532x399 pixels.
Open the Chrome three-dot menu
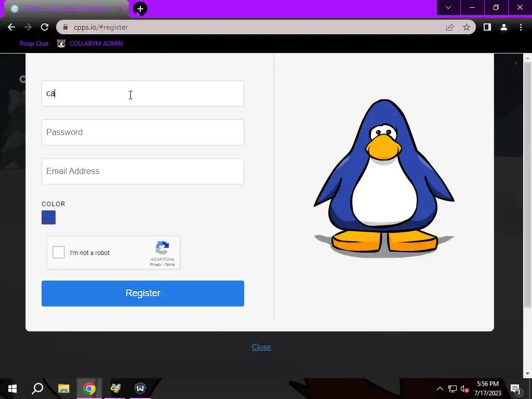click(521, 27)
